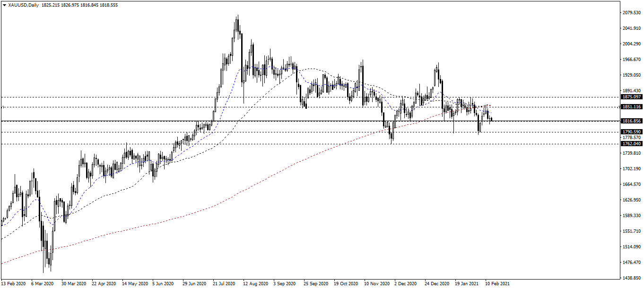
Task: Click the 10 Nov 2020 date label
Action: pos(376,284)
